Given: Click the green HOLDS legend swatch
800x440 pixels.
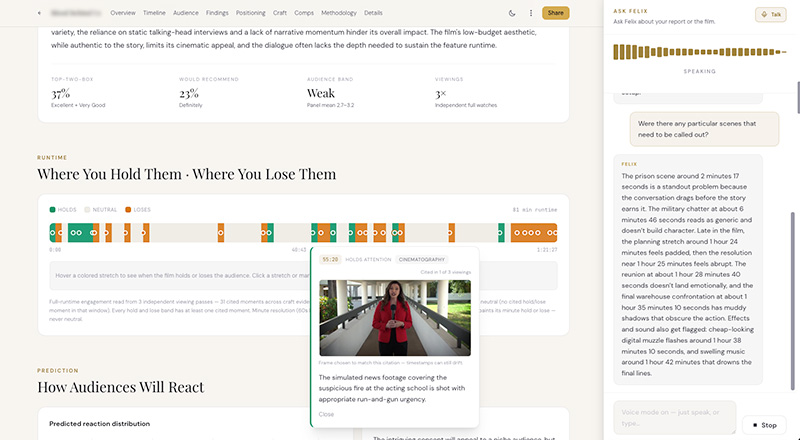Looking at the screenshot, I should coord(53,209).
